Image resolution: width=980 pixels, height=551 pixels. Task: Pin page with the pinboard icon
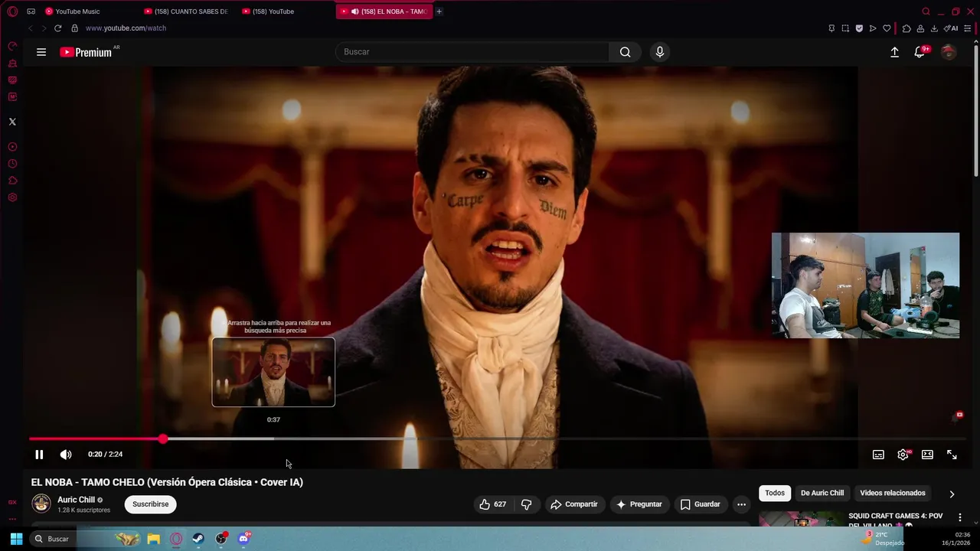pos(831,28)
